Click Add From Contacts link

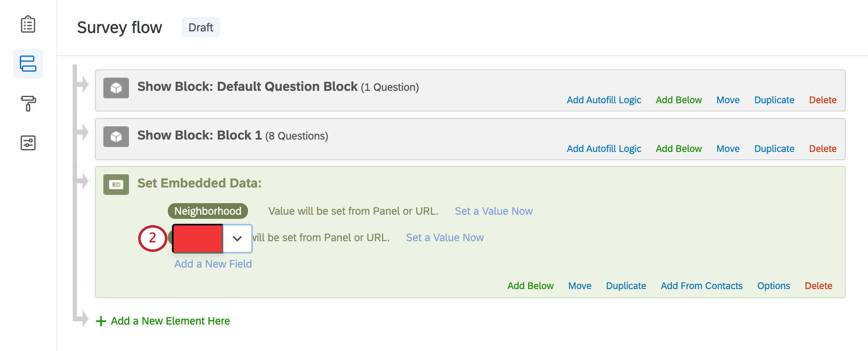coord(701,286)
